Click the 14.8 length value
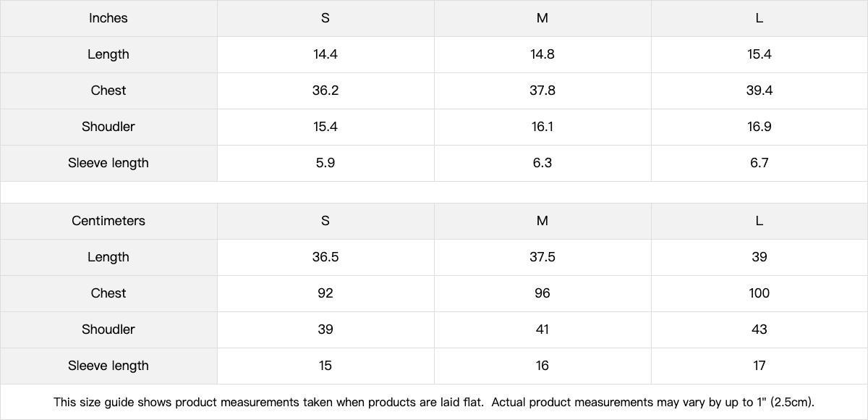 542,54
